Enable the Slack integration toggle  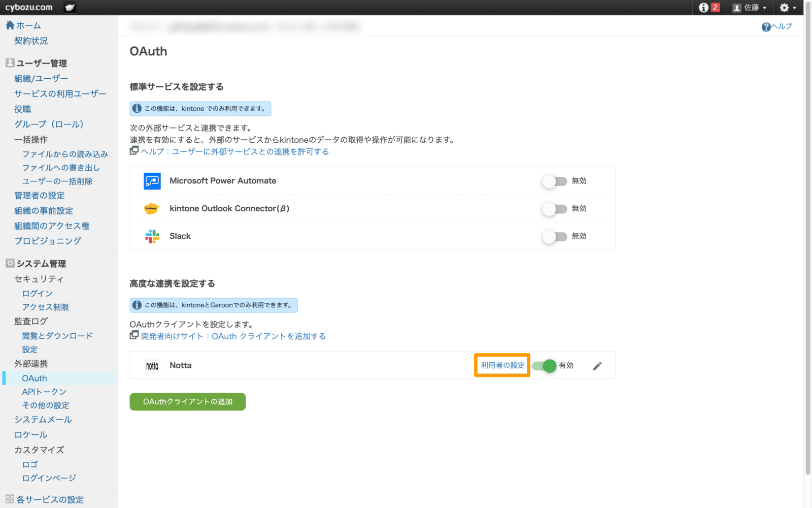pyautogui.click(x=554, y=236)
